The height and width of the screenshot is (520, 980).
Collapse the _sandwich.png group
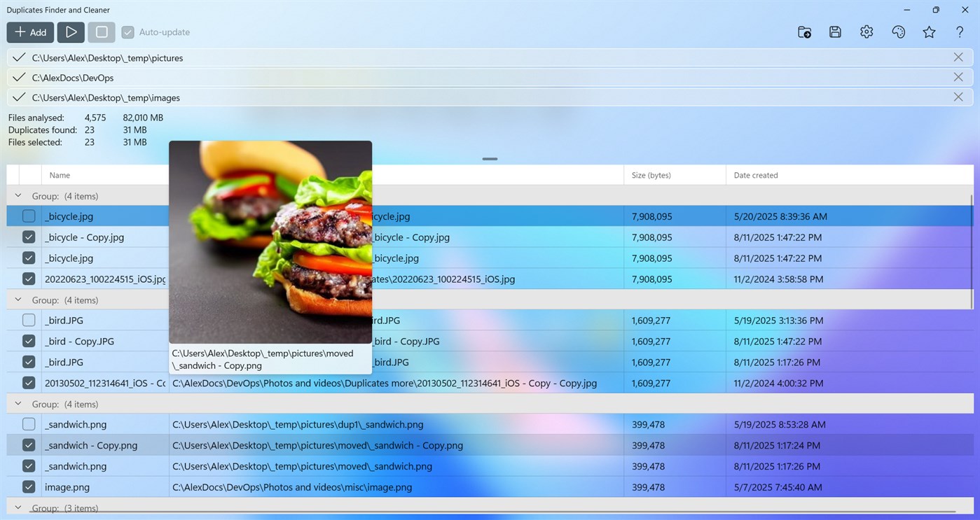pyautogui.click(x=18, y=404)
